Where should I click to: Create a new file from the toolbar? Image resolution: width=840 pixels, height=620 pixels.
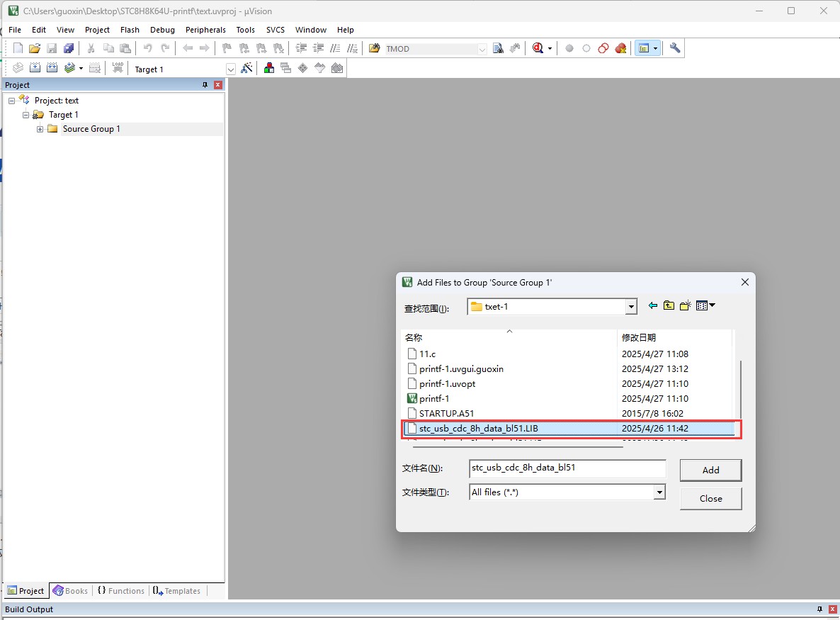coord(18,48)
